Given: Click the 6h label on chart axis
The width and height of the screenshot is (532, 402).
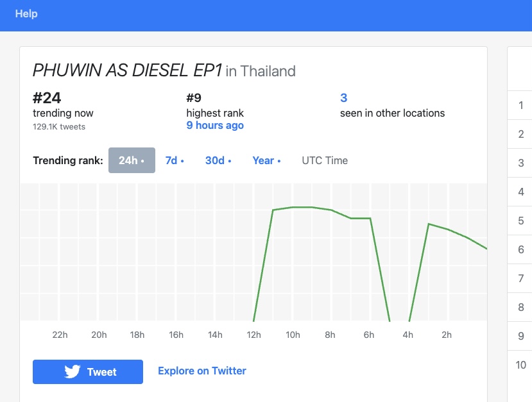Looking at the screenshot, I should click(x=369, y=335).
